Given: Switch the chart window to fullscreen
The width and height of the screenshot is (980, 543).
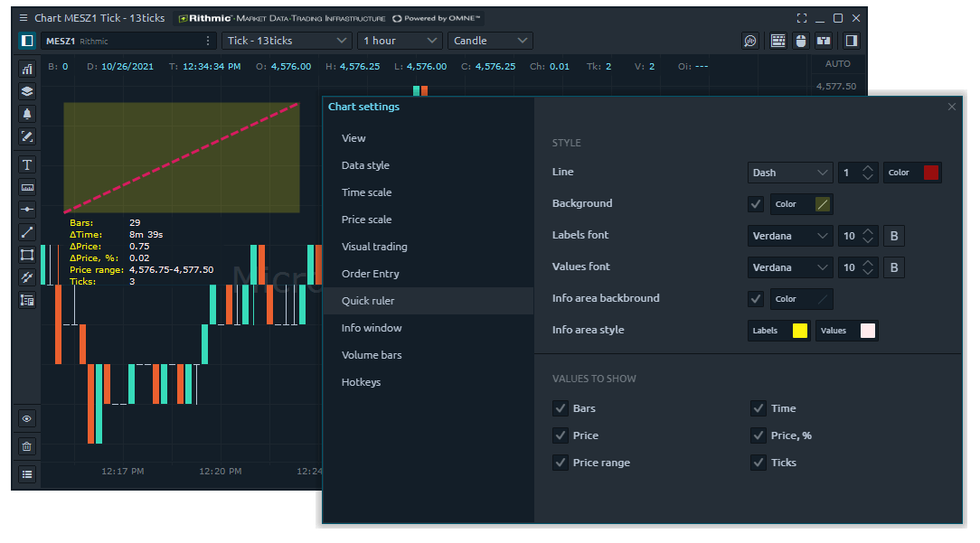Looking at the screenshot, I should coord(802,18).
